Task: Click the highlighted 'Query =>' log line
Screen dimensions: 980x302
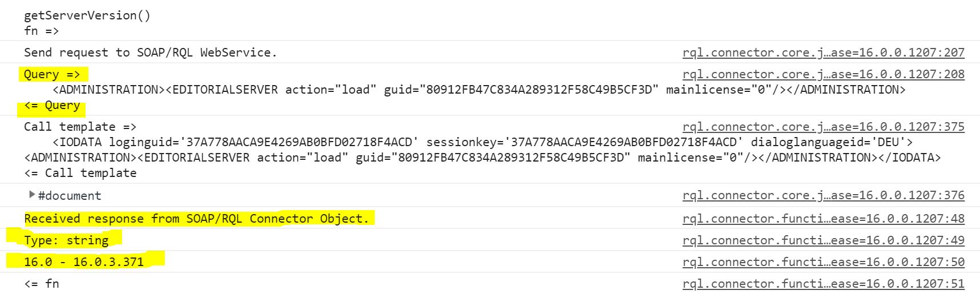Action: [x=52, y=74]
